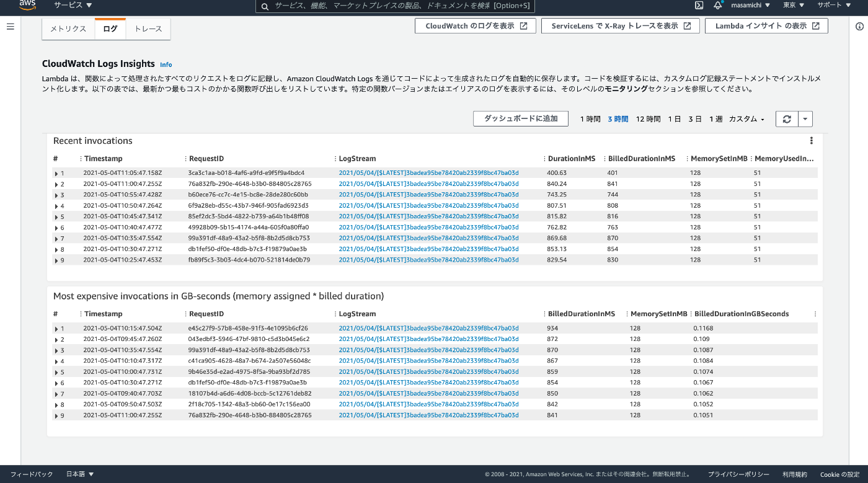Select timestamp 2021-05-04T10:25:47.453Z
The image size is (868, 483).
[x=123, y=260]
